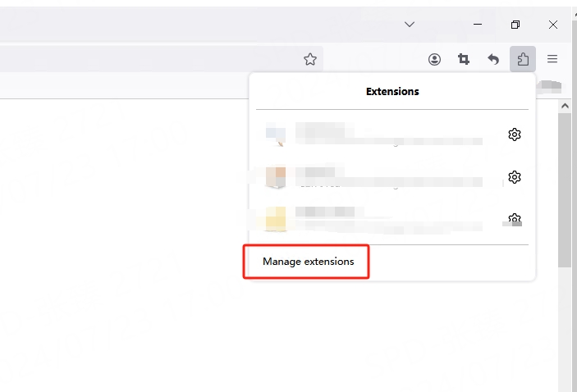The image size is (577, 392).
Task: Click the screenshot crop icon in toolbar
Action: [x=464, y=59]
